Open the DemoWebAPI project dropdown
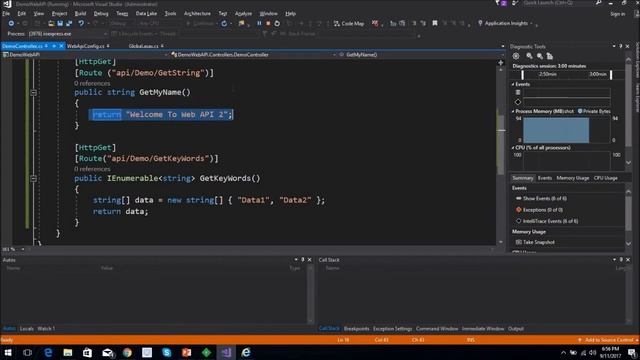 (166, 55)
